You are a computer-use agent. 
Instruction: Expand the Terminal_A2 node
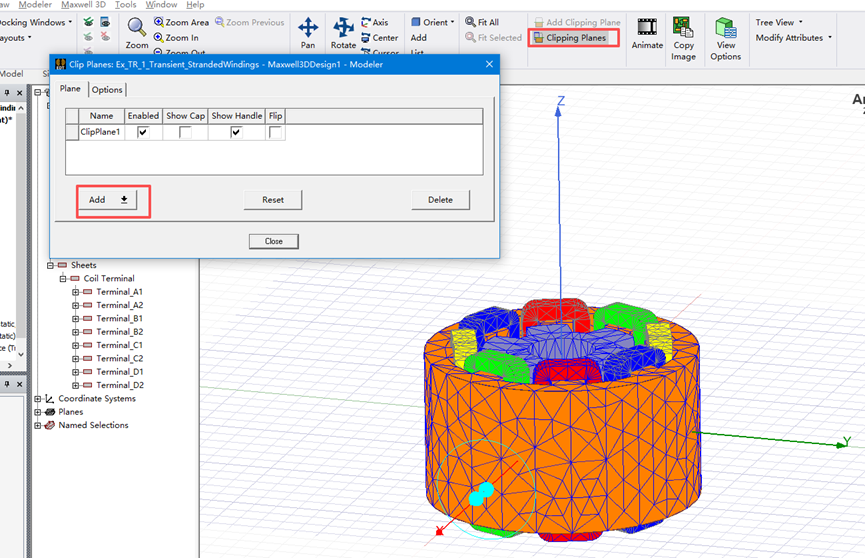76,305
